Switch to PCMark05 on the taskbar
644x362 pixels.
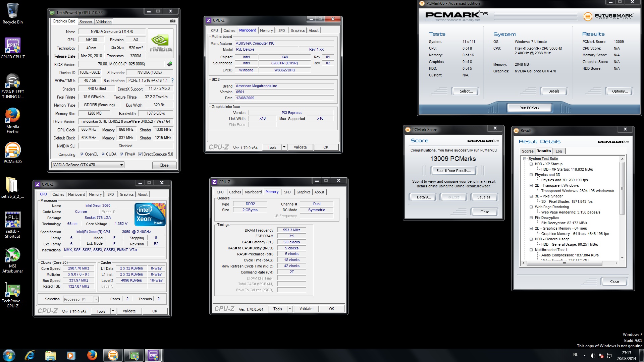tap(113, 355)
